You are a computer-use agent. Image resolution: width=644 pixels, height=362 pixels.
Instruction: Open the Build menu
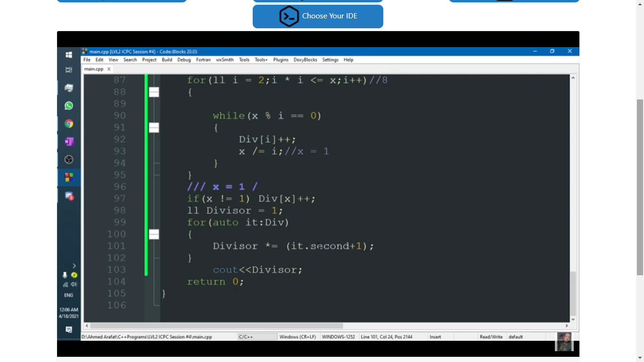pyautogui.click(x=167, y=60)
